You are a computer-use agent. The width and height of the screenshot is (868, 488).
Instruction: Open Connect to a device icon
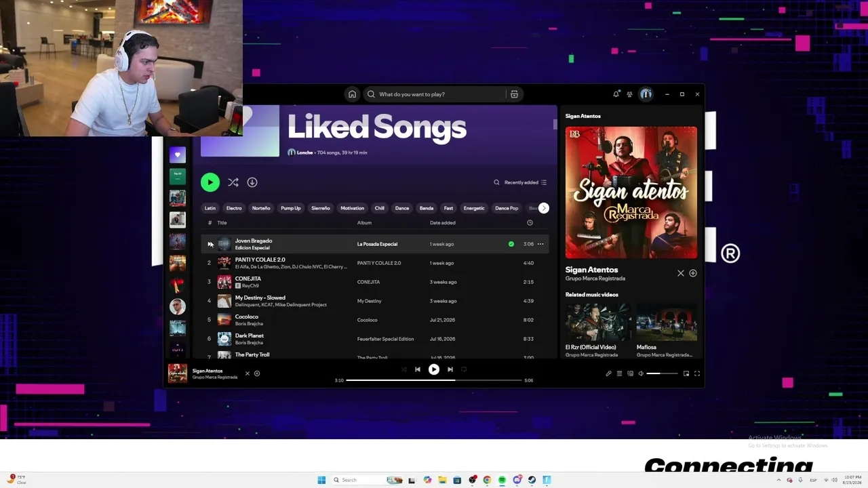coord(630,373)
